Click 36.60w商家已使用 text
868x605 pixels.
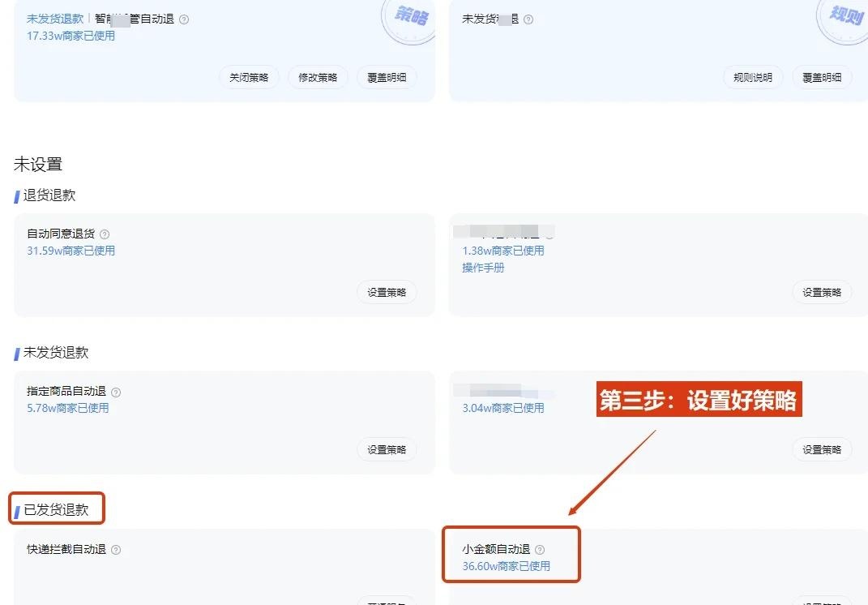point(506,566)
